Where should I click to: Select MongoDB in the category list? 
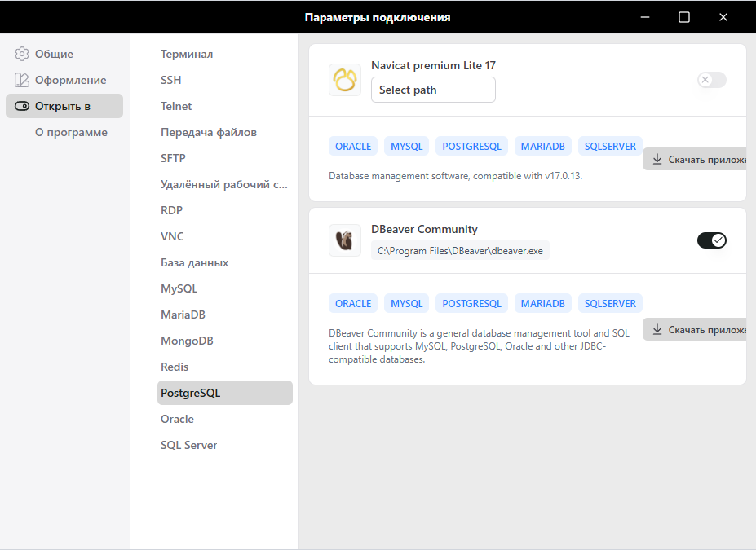point(224,341)
